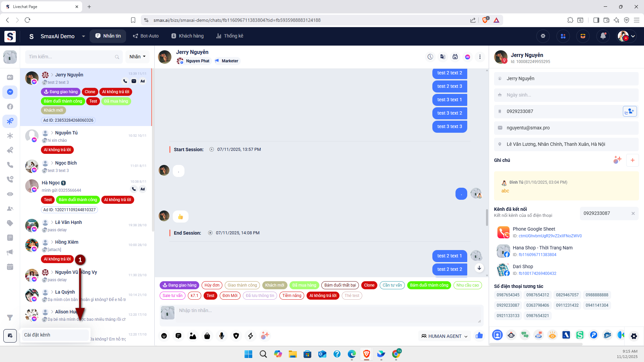Viewport: 644px width, 362px height.
Task: Click the phone call icon in left sidebar
Action: (x=10, y=165)
